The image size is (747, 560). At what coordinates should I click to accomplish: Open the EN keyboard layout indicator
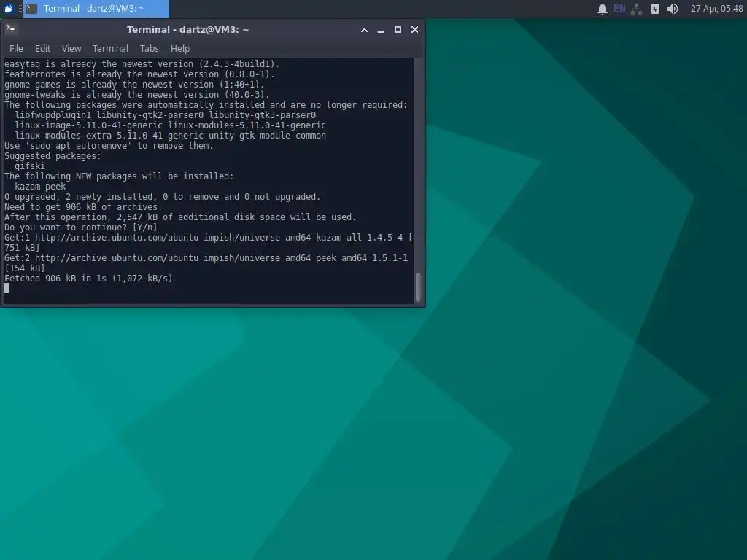pyautogui.click(x=619, y=9)
